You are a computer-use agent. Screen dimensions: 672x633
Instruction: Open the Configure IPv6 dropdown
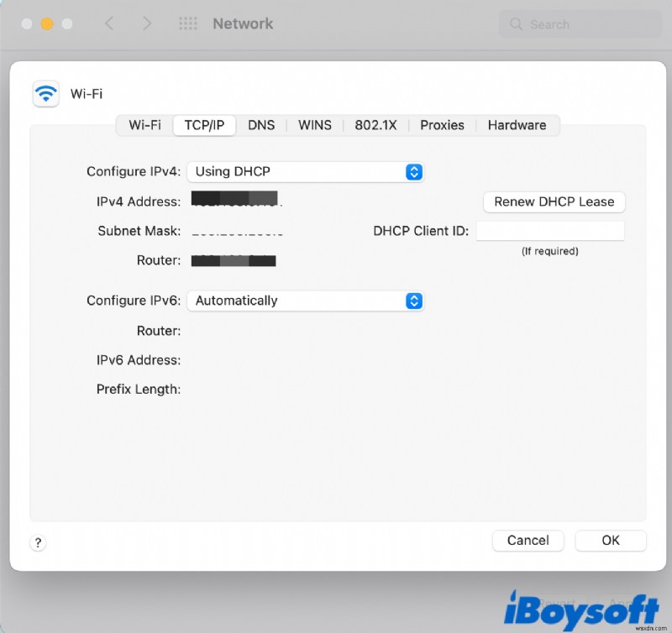point(305,301)
